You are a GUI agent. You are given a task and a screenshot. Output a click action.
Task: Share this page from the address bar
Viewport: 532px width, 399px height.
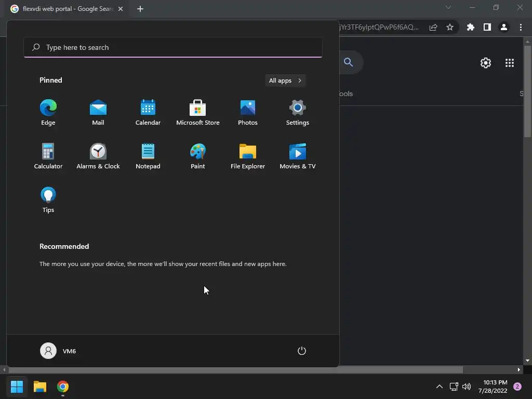point(433,28)
